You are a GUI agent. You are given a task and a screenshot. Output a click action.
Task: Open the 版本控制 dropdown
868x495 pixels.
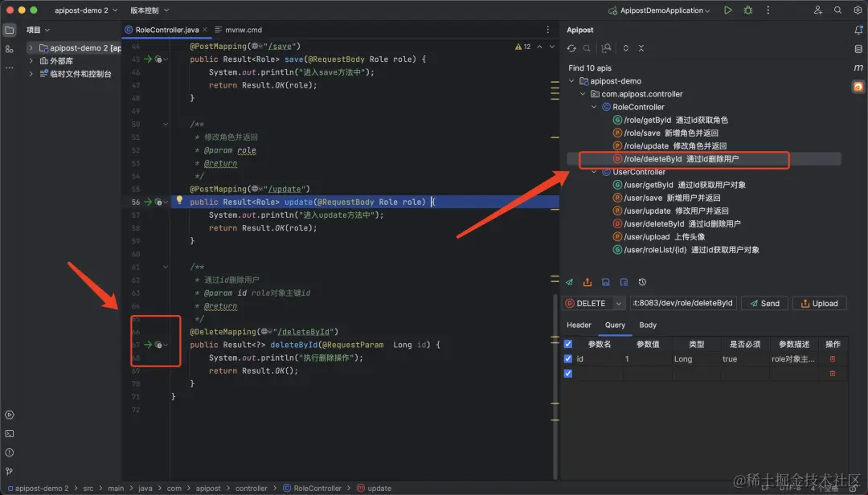149,10
